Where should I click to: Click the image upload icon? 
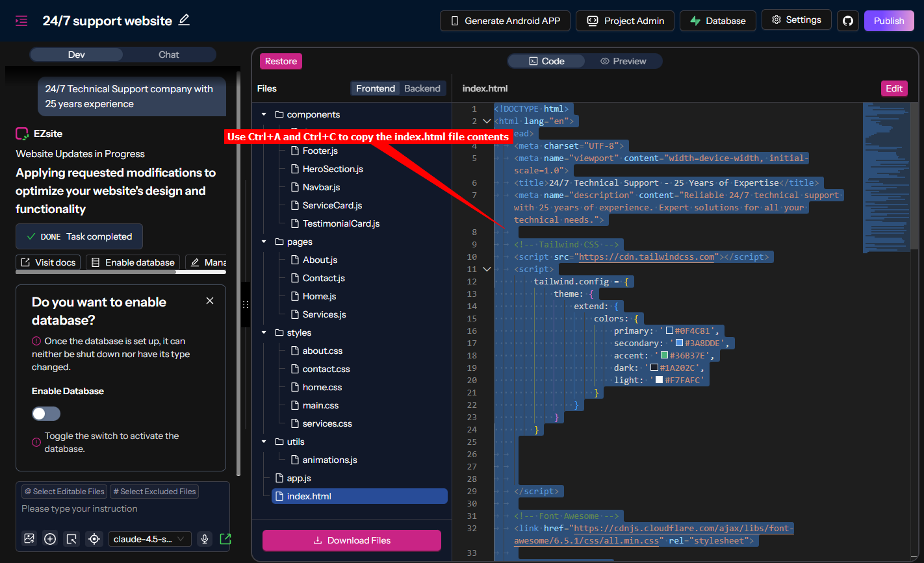tap(29, 539)
